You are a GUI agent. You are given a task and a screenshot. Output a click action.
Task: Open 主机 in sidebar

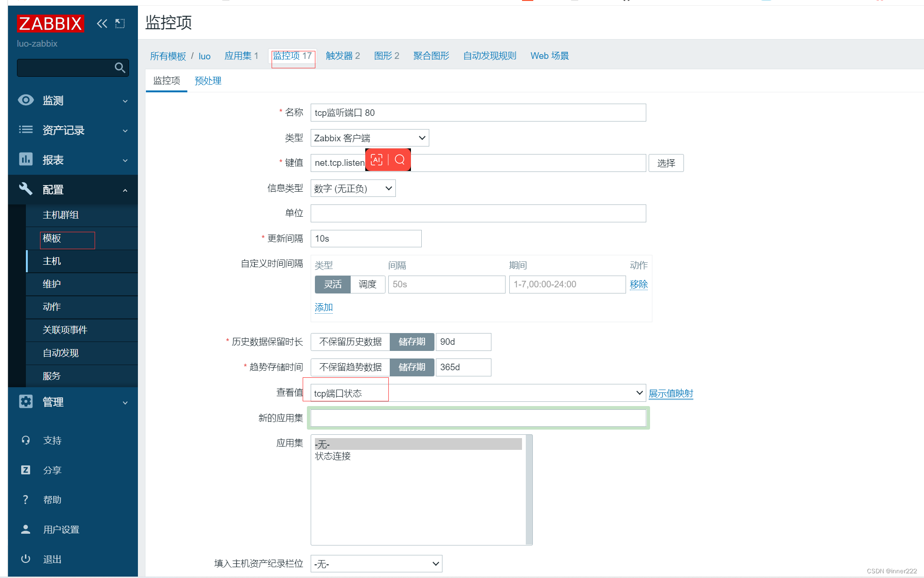tap(52, 261)
